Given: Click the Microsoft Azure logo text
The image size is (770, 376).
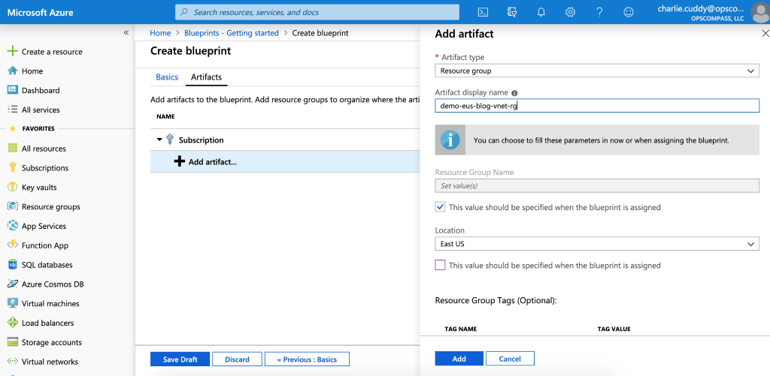Looking at the screenshot, I should 40,12.
